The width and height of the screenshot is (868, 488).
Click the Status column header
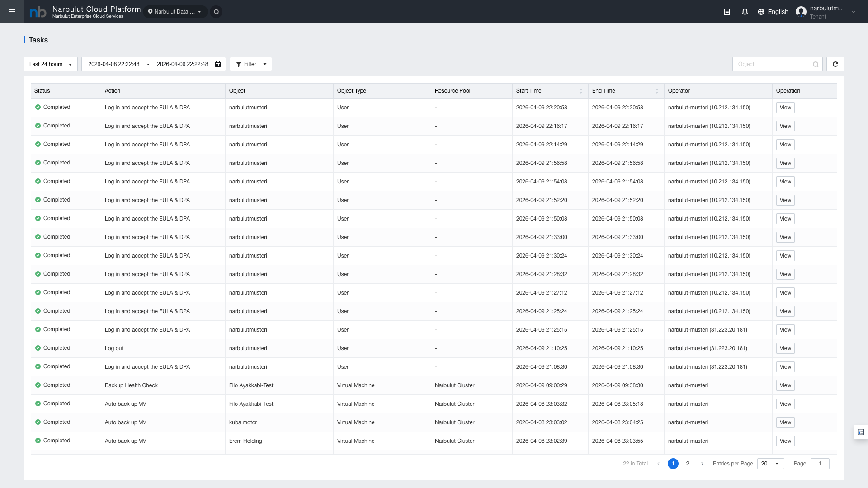pyautogui.click(x=66, y=91)
